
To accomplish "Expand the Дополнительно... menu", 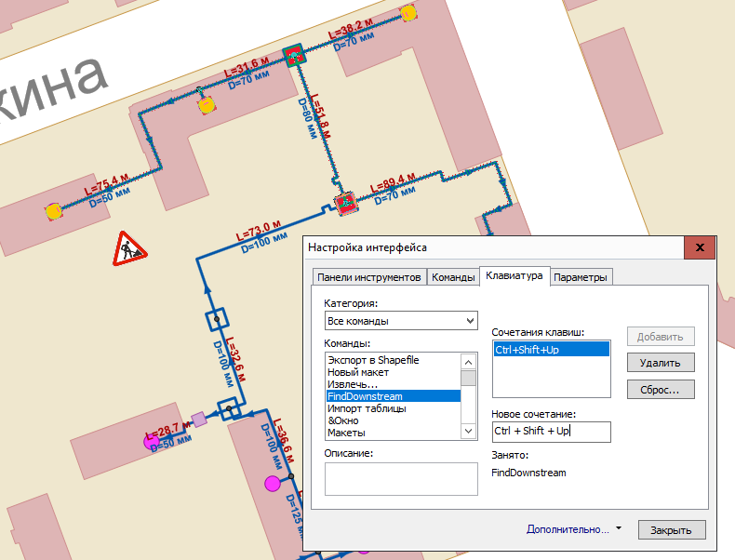I will 573,529.
